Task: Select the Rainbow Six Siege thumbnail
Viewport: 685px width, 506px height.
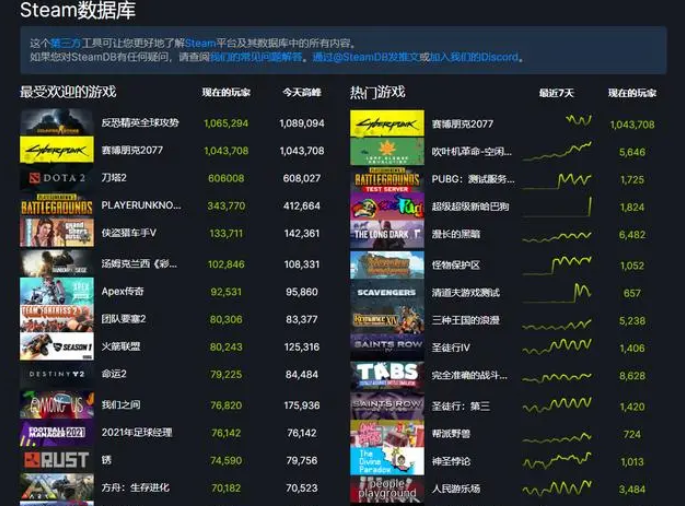Action: (57, 263)
